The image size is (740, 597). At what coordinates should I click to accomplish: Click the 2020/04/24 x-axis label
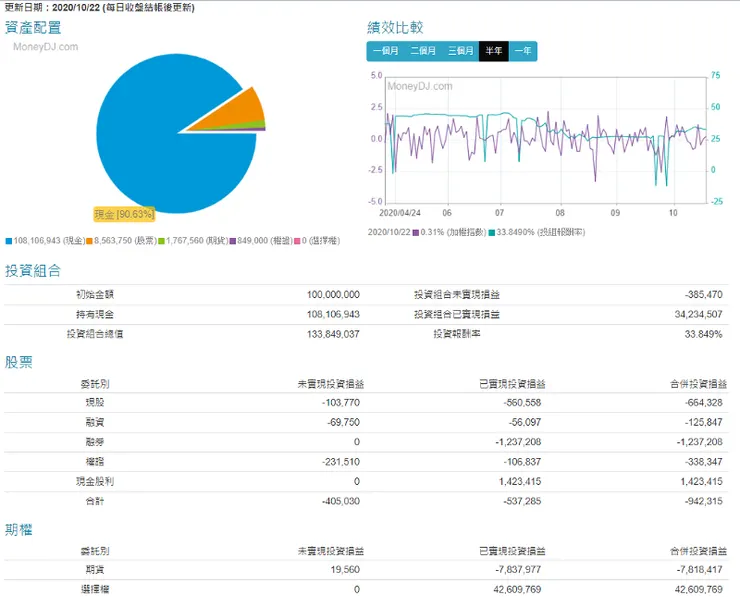point(400,213)
